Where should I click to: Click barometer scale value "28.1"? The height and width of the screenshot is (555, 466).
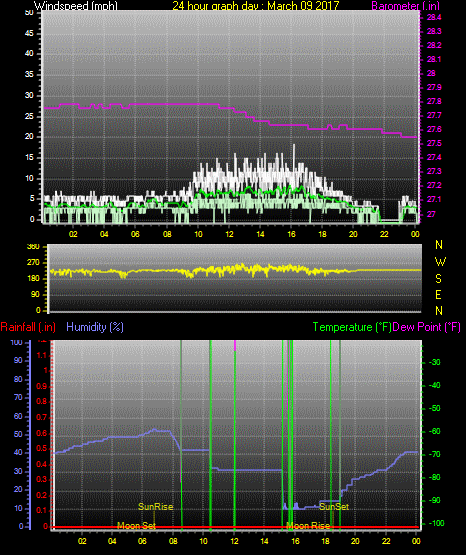pyautogui.click(x=434, y=59)
